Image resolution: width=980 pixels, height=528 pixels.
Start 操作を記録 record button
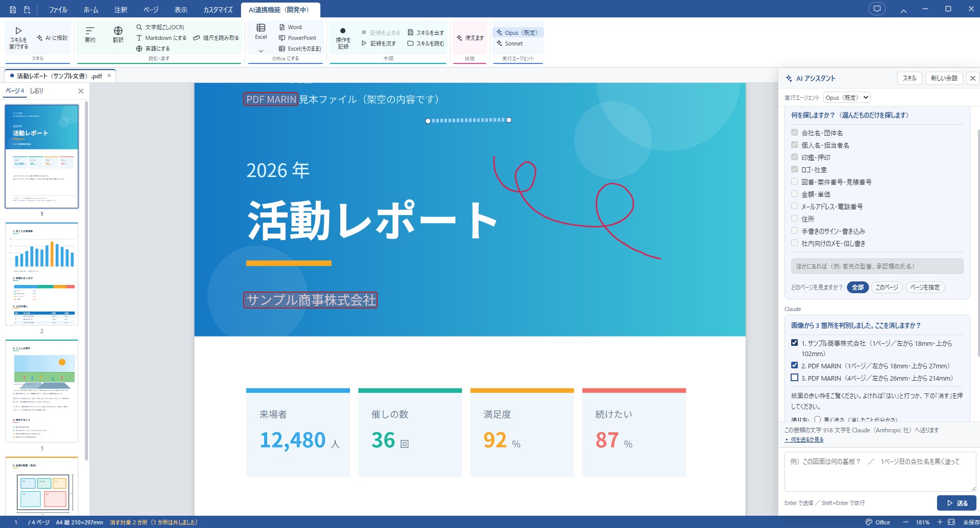point(343,38)
